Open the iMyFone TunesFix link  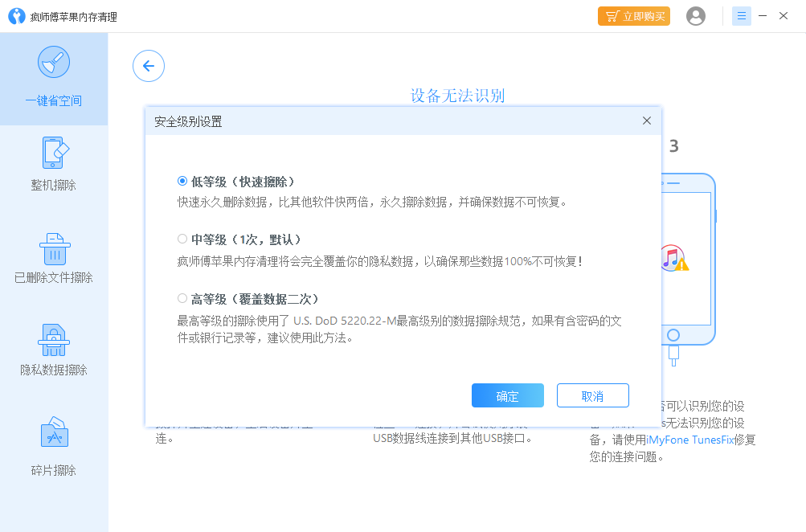tap(689, 440)
